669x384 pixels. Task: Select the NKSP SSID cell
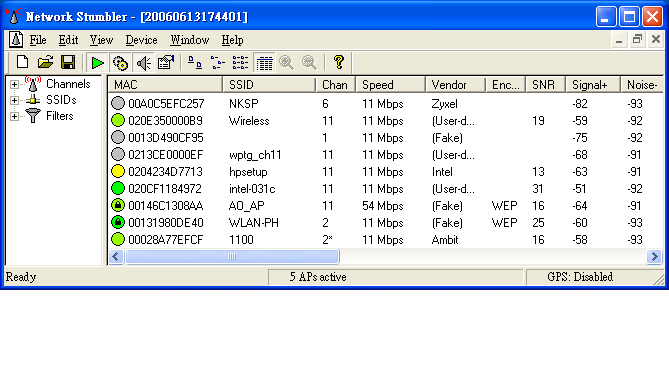[244, 104]
